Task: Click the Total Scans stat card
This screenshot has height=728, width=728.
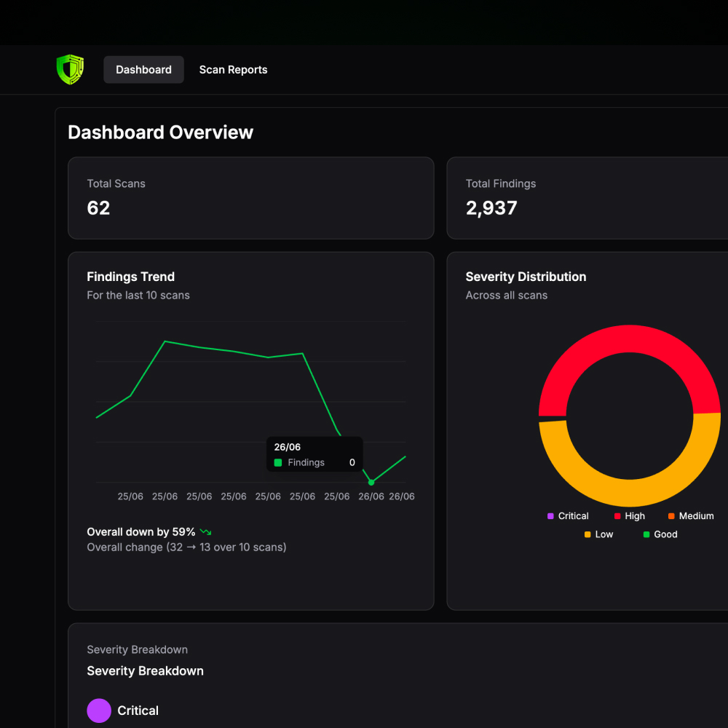Action: pyautogui.click(x=250, y=198)
